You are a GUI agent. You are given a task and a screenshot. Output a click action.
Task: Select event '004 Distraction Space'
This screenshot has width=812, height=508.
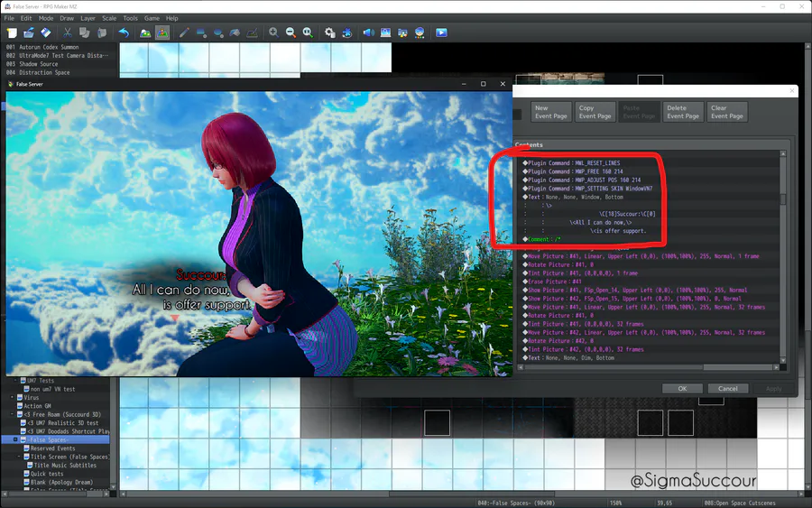(38, 72)
